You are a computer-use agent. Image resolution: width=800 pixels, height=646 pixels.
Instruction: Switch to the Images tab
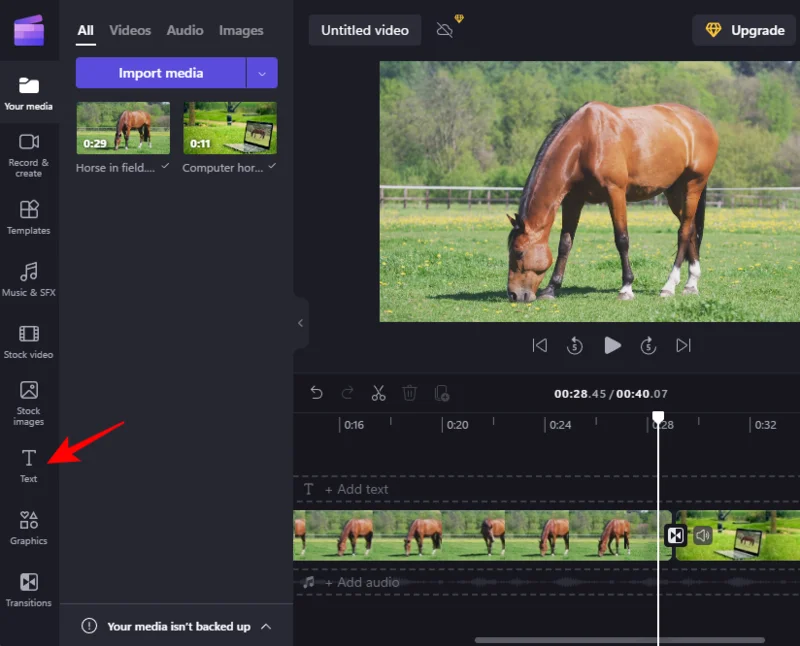pyautogui.click(x=240, y=30)
